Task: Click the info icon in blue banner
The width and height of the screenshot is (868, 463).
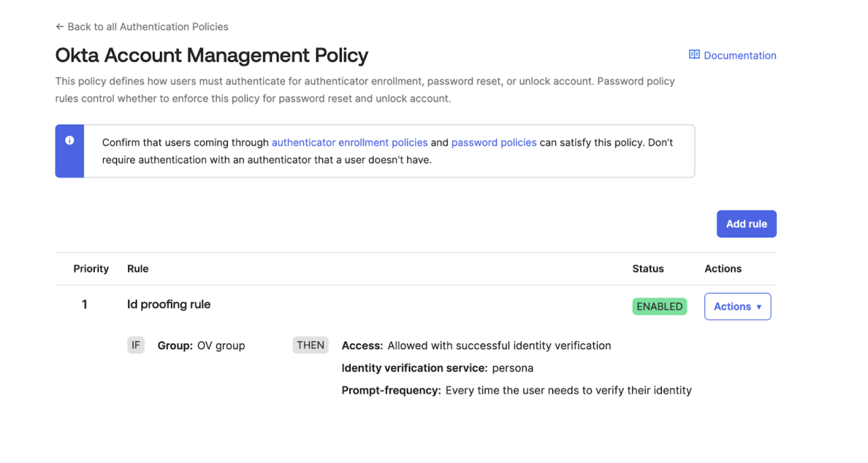Action: 69,140
